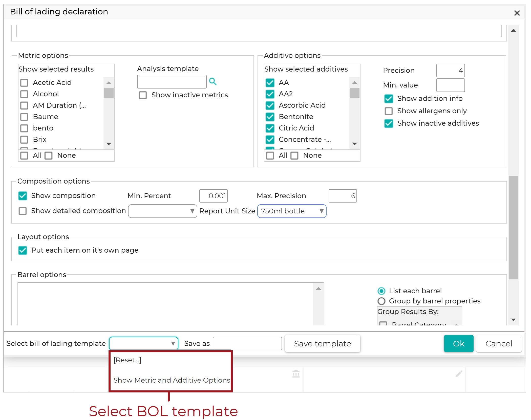Click the Analysis template input field

coord(172,82)
